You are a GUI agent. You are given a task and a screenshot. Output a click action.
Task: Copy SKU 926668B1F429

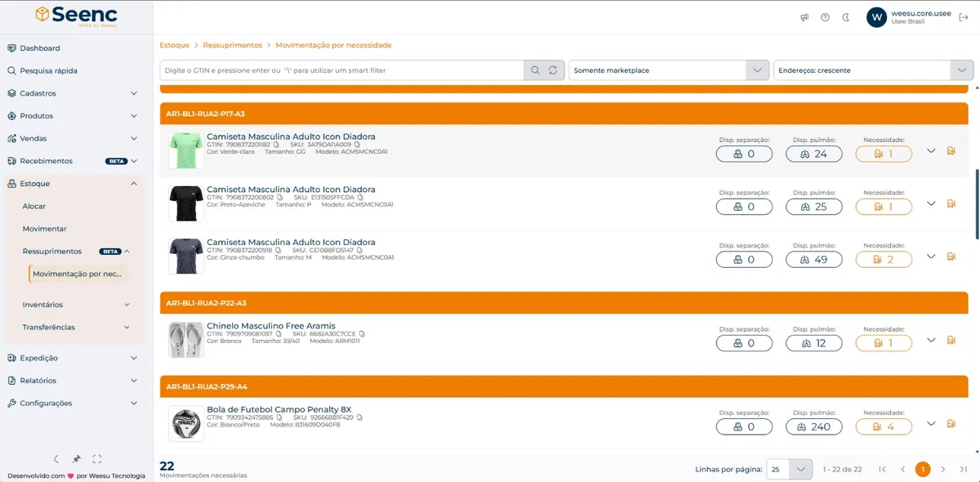[359, 417]
